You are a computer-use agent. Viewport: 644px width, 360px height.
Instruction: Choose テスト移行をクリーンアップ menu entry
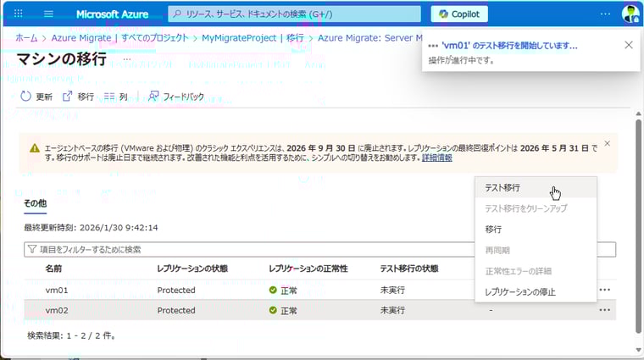(x=536, y=208)
